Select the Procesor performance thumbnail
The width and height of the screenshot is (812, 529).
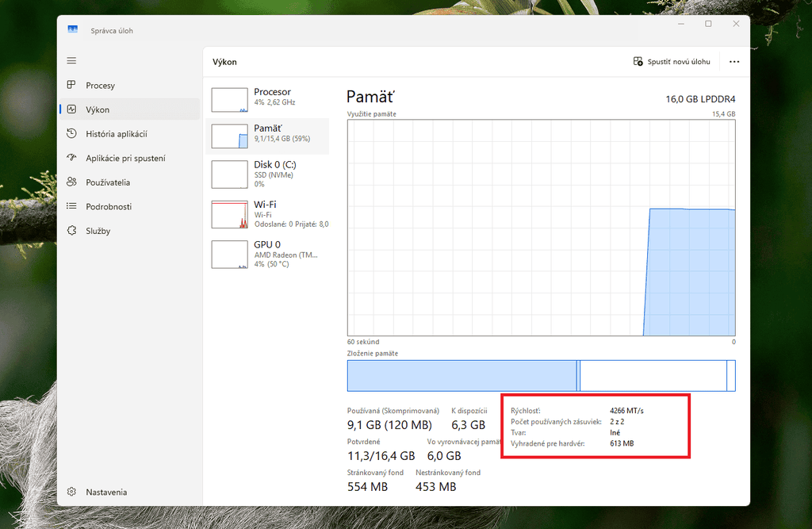coord(229,99)
